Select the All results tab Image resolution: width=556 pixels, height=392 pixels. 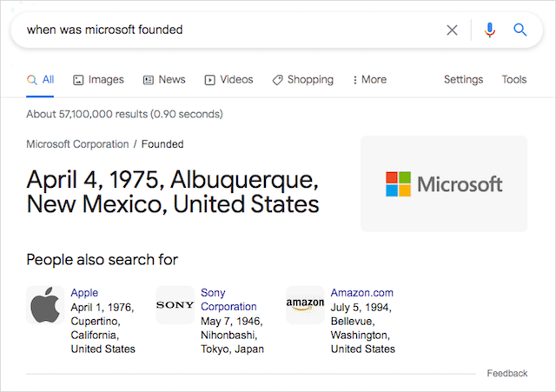pyautogui.click(x=41, y=80)
